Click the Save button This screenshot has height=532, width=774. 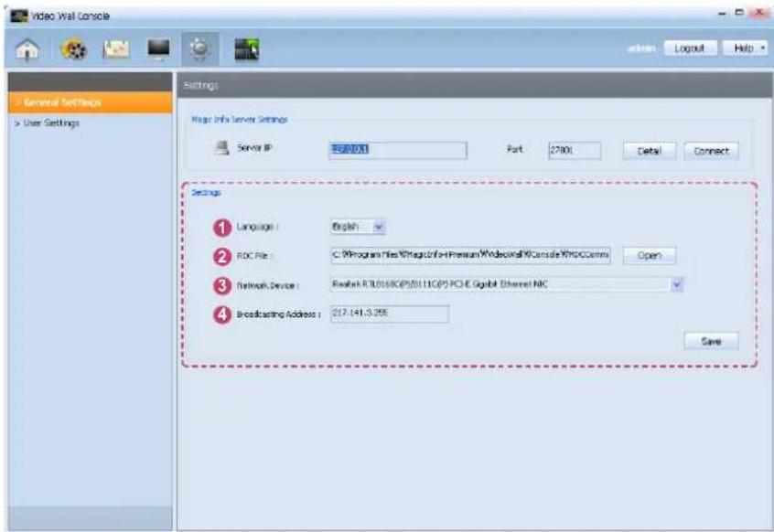711,341
